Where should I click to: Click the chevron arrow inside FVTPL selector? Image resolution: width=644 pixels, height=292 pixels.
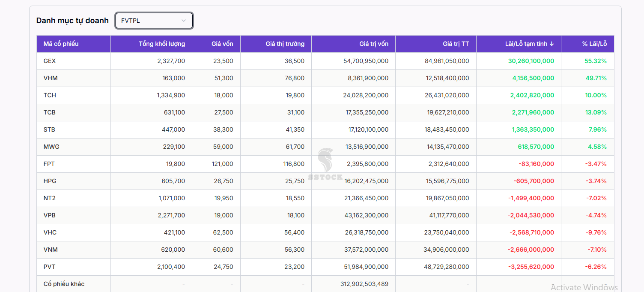[x=184, y=21]
